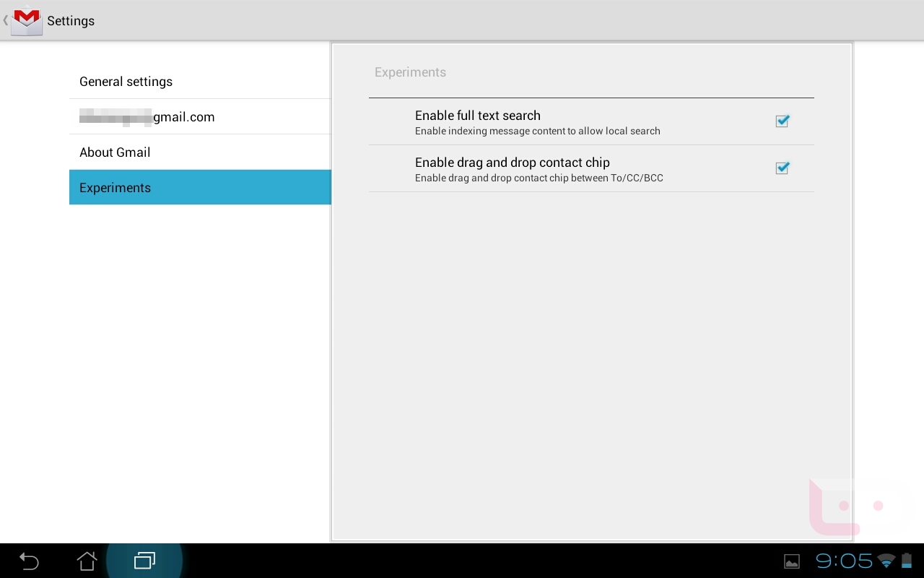Click the 9:05 clock in the system bar
924x578 pixels.
pyautogui.click(x=844, y=561)
